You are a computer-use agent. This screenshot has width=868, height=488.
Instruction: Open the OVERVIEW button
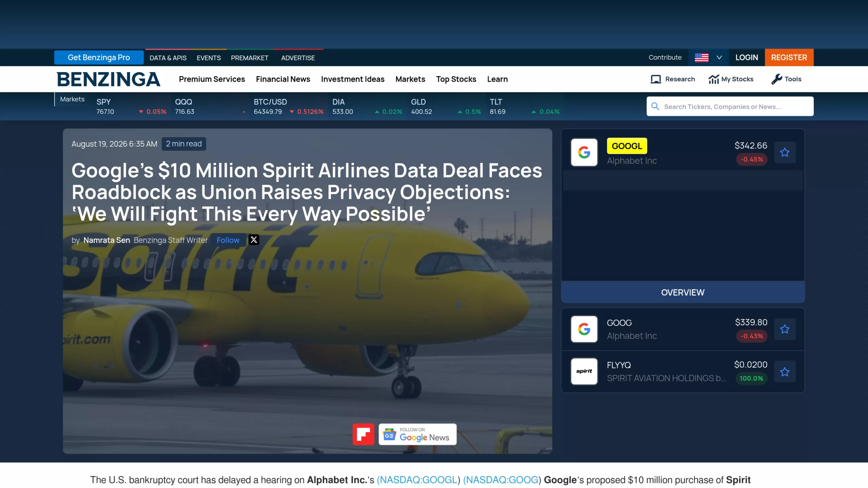point(683,292)
